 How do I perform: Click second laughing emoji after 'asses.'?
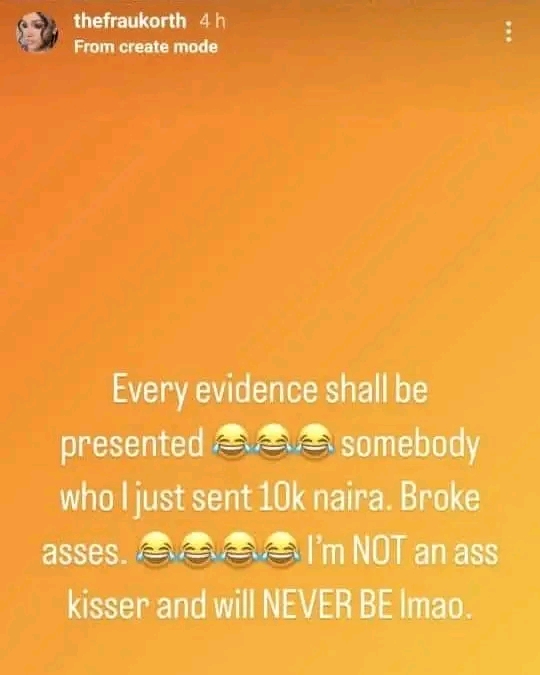pyautogui.click(x=197, y=550)
